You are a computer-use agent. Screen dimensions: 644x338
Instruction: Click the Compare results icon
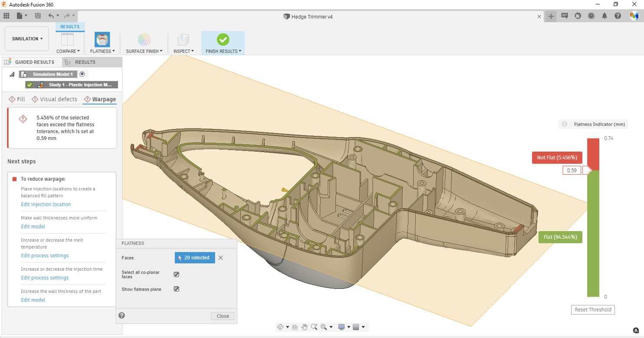point(67,40)
